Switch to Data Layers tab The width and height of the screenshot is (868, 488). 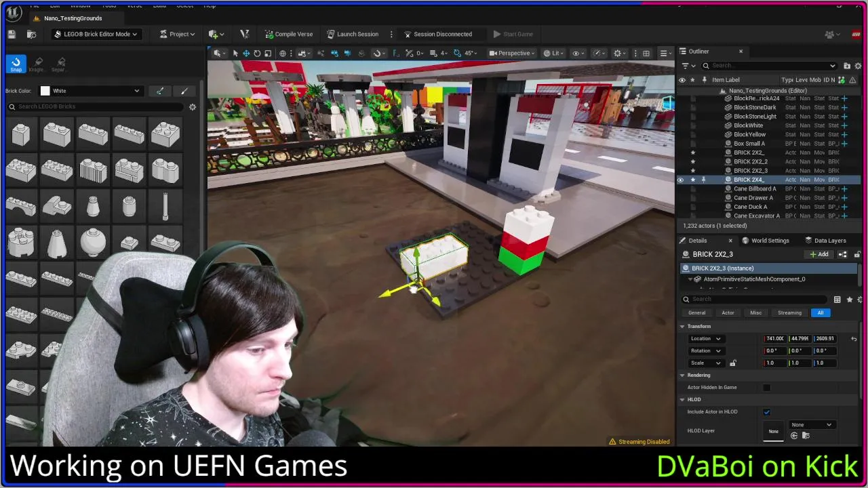tap(825, 241)
